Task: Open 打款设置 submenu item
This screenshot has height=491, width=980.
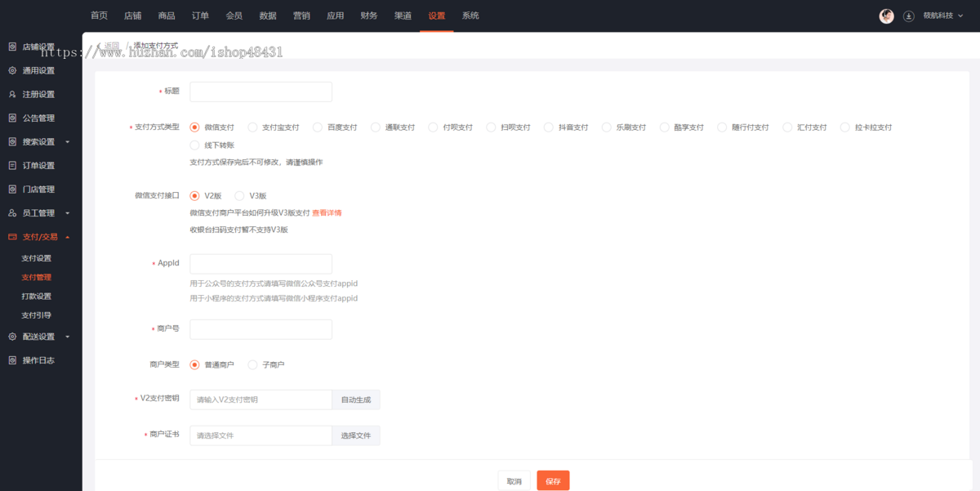Action: coord(36,296)
